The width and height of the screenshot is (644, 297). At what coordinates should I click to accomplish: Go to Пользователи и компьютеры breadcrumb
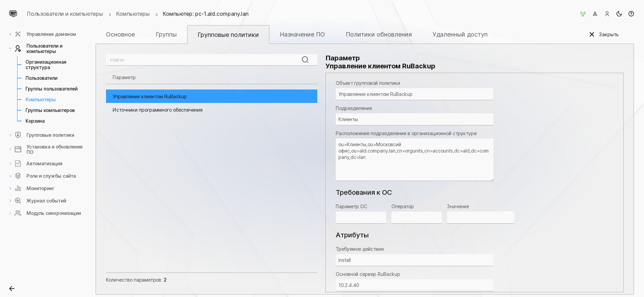tap(65, 14)
